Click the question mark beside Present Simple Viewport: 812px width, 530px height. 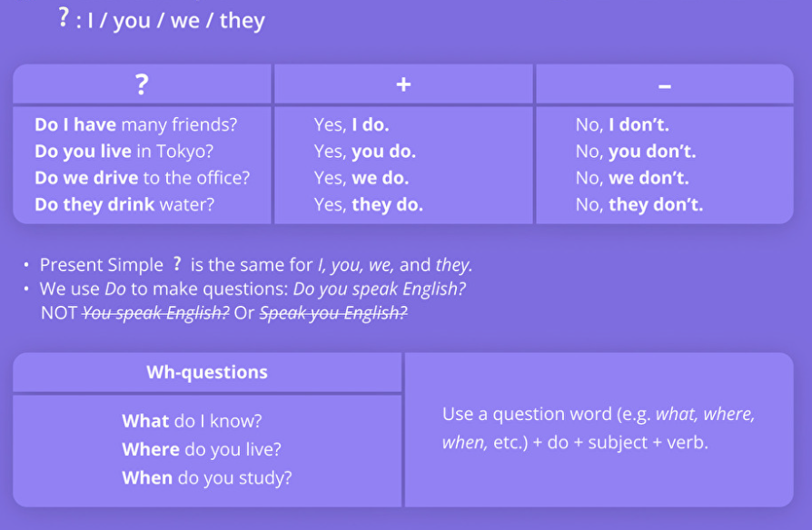[178, 264]
